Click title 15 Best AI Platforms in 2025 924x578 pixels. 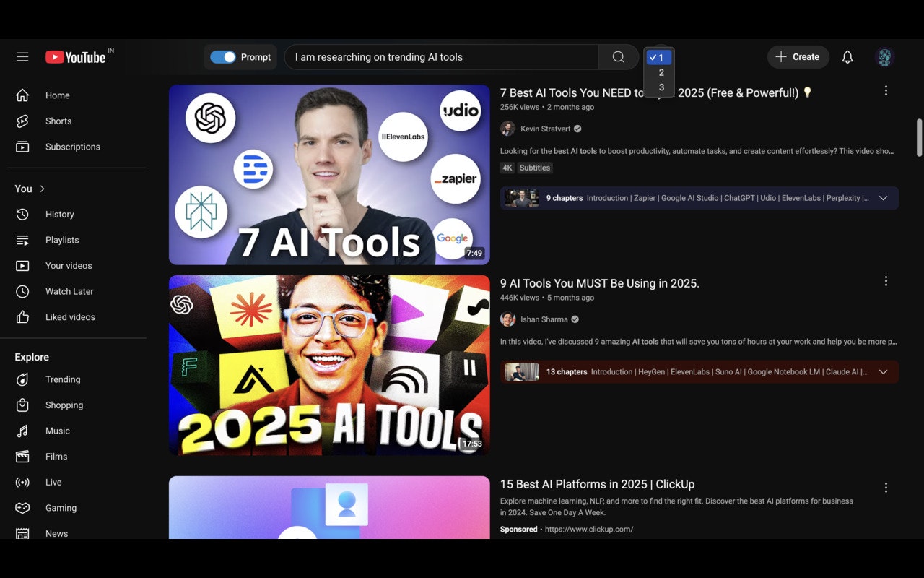tap(598, 484)
